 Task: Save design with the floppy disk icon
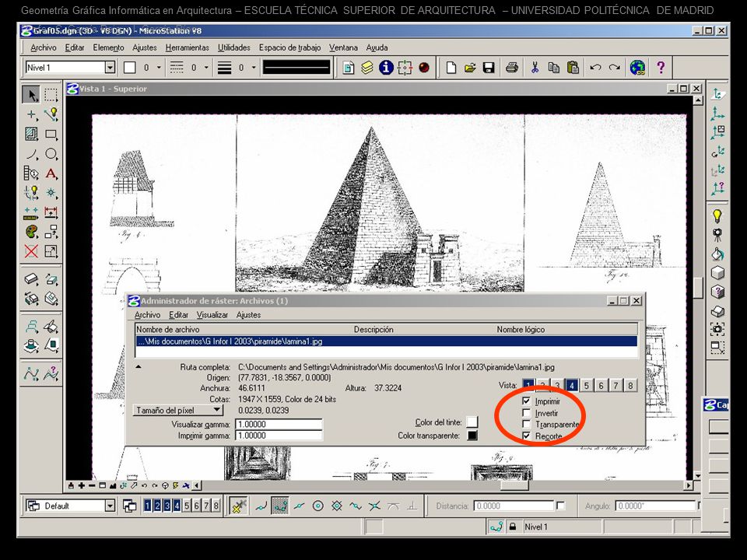coord(489,68)
